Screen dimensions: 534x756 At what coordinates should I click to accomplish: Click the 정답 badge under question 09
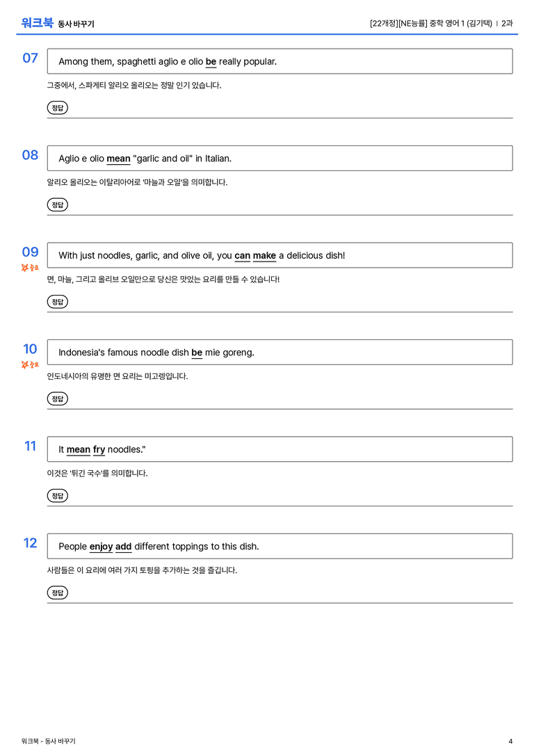tap(57, 301)
